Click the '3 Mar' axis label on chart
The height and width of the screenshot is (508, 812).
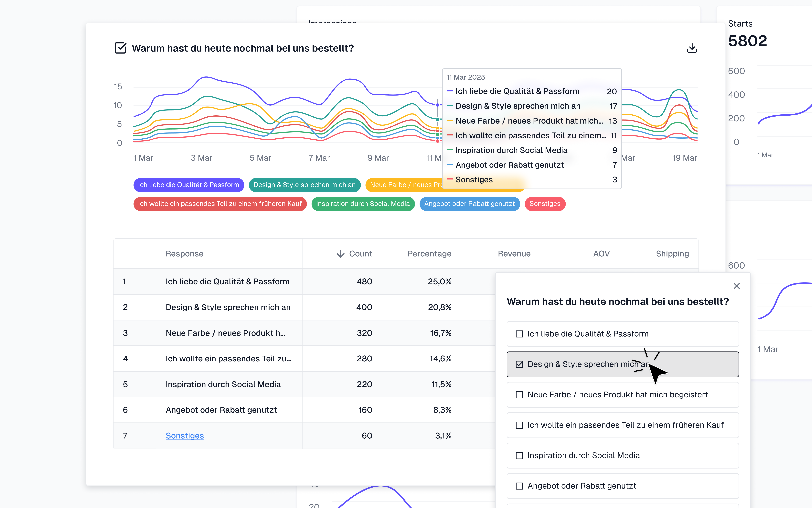coord(201,158)
